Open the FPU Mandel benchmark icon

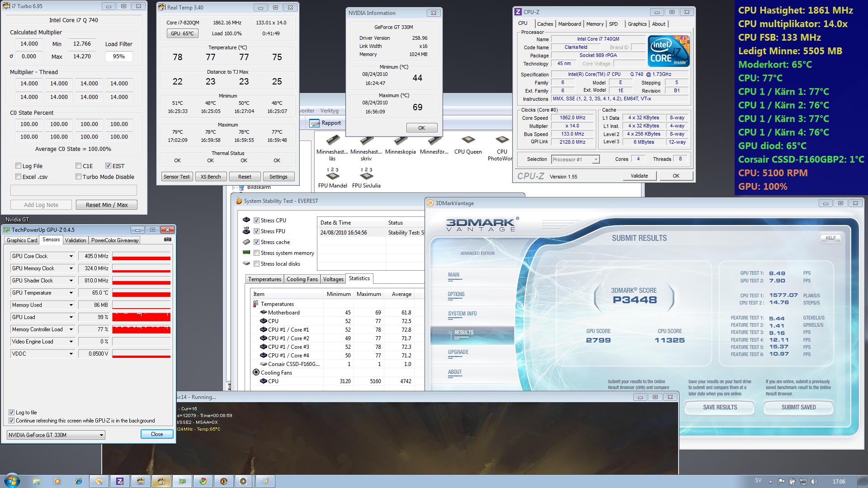[x=332, y=178]
